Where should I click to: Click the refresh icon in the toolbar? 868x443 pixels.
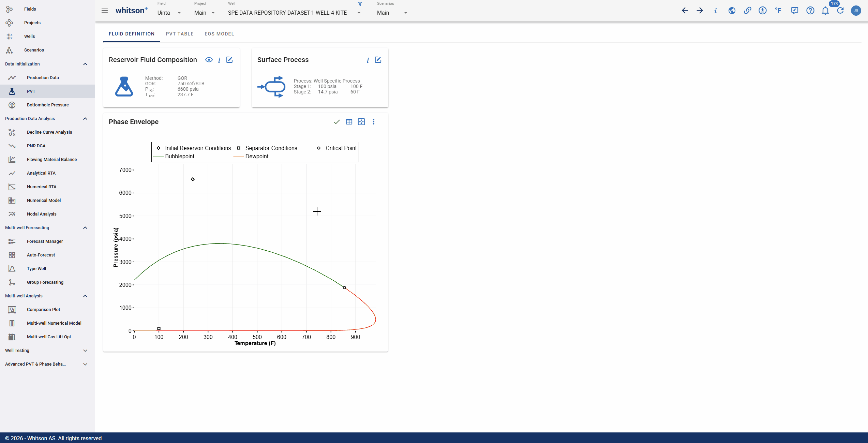[x=840, y=11]
